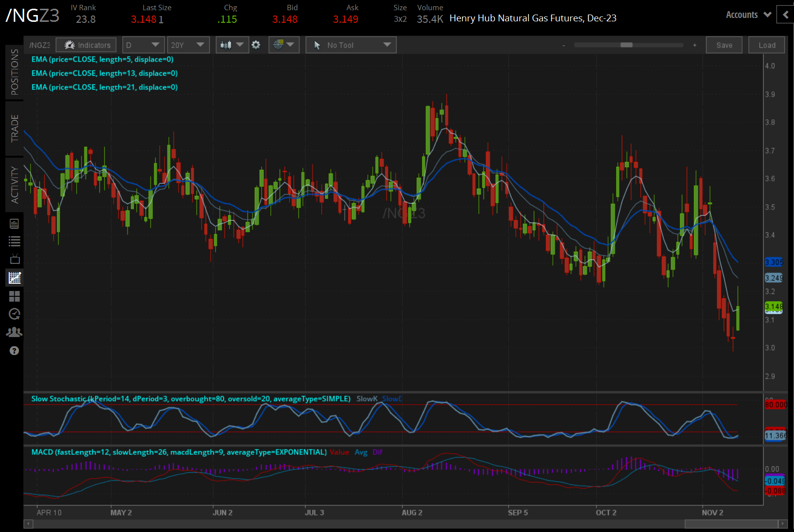
Task: Click the Save button
Action: (724, 45)
